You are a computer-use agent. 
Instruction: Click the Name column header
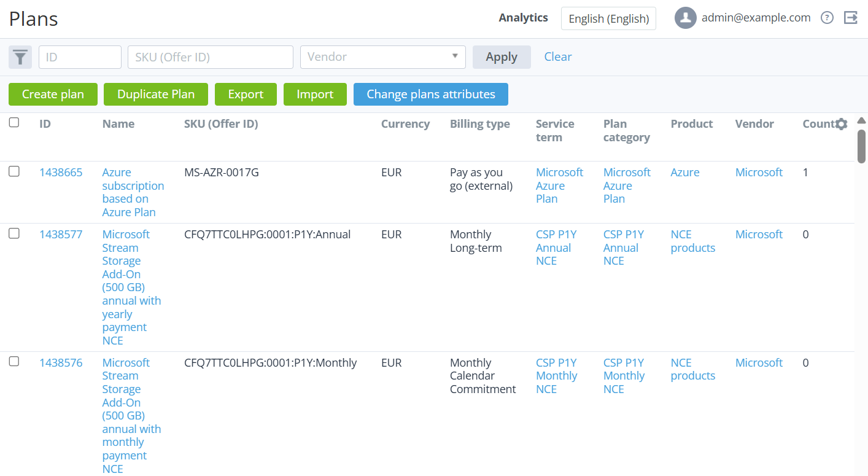(118, 124)
